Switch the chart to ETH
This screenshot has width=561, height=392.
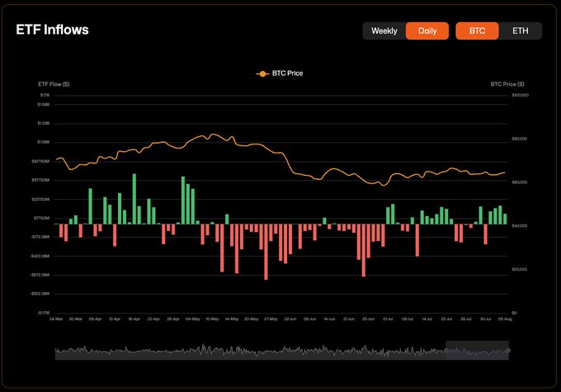(521, 31)
